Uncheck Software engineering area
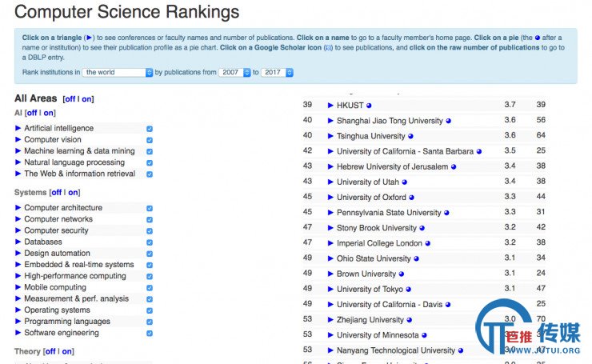This screenshot has width=592, height=364. coord(150,334)
